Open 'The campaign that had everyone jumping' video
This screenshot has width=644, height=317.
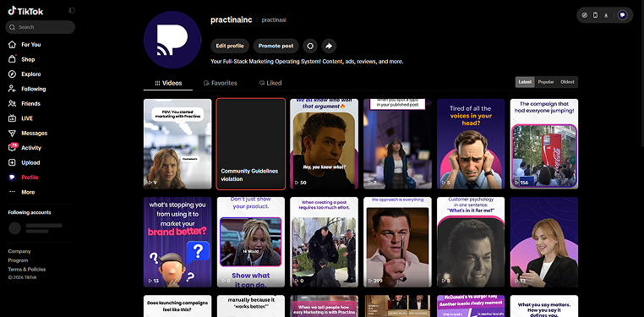click(x=544, y=144)
